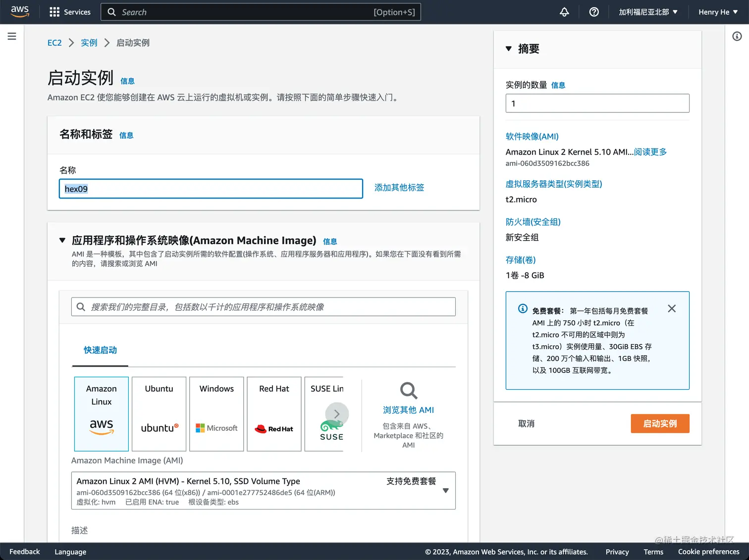Open the Terms footer link
The image size is (749, 560).
pyautogui.click(x=653, y=552)
